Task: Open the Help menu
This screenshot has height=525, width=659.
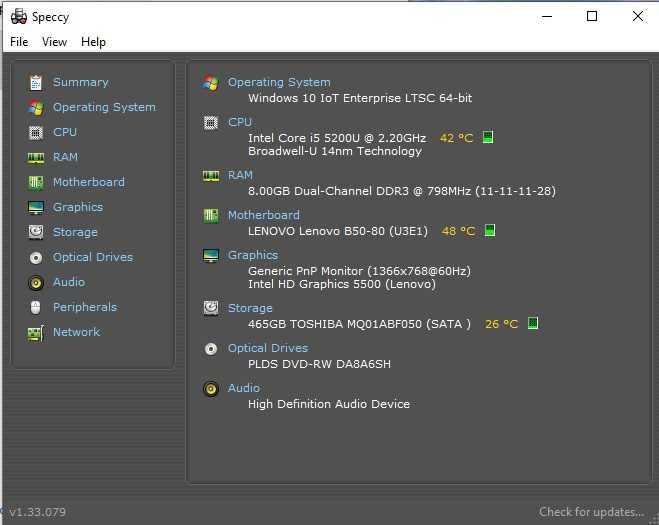Action: click(93, 42)
